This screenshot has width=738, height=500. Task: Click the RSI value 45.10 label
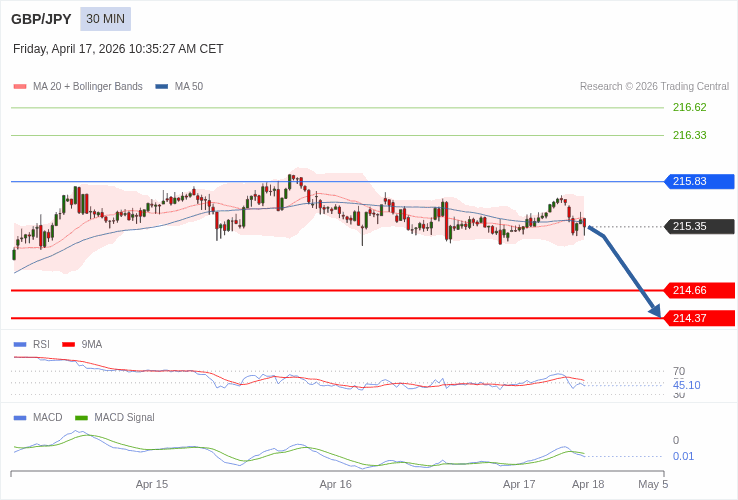point(686,385)
